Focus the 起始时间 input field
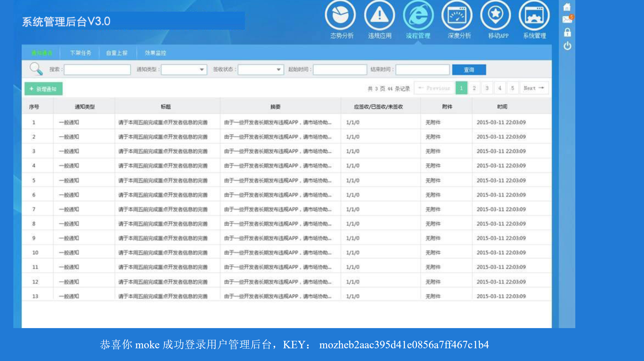This screenshot has height=361, width=644. point(340,70)
